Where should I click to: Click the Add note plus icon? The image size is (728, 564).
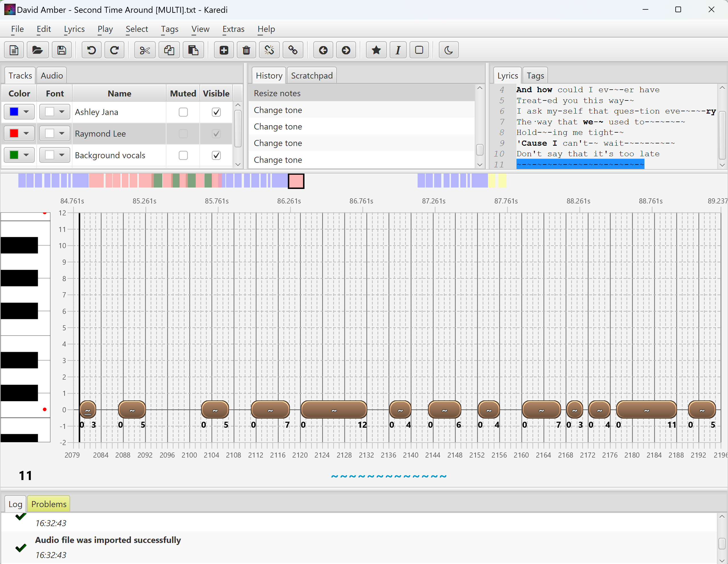(224, 50)
